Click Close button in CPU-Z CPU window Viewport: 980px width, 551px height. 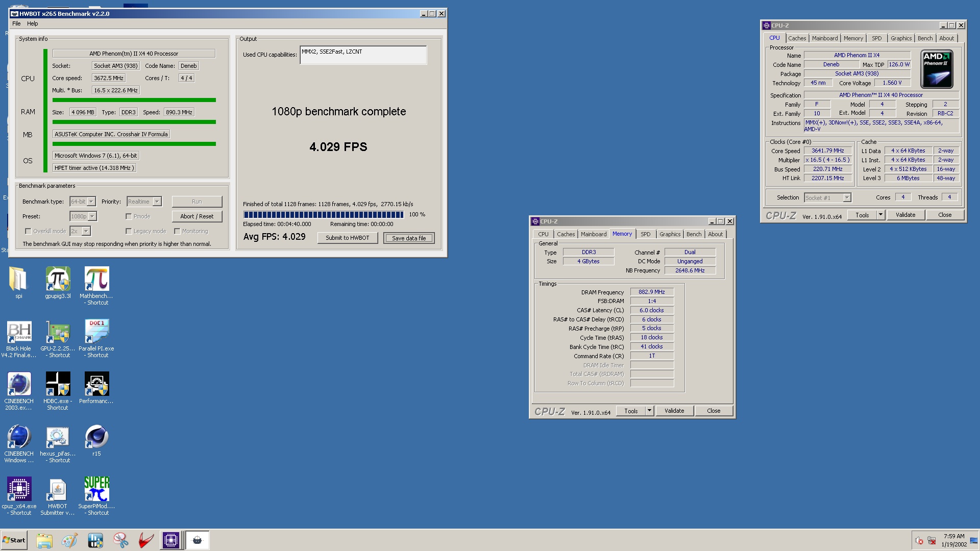[x=945, y=215]
